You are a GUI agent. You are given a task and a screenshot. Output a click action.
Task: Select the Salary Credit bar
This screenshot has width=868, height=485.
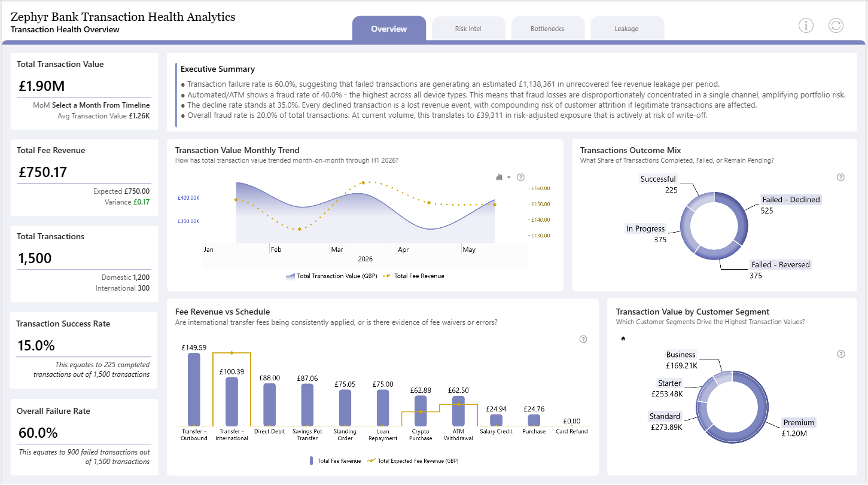(x=496, y=420)
